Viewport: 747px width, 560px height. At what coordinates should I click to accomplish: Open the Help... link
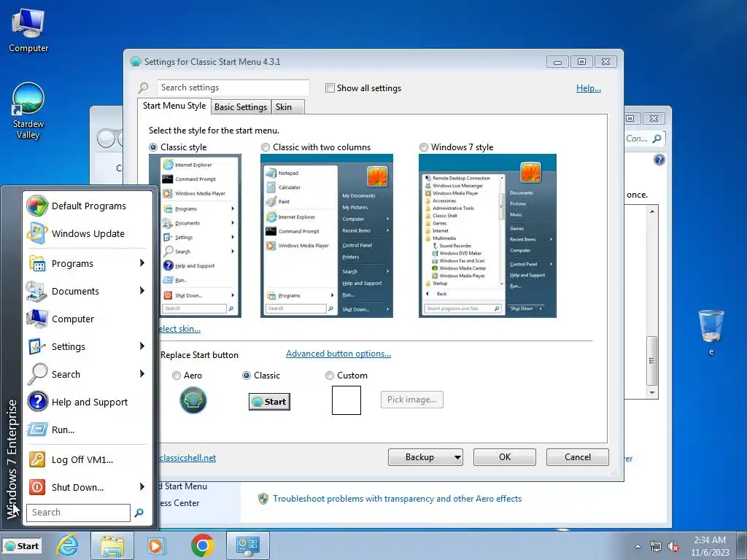click(589, 88)
